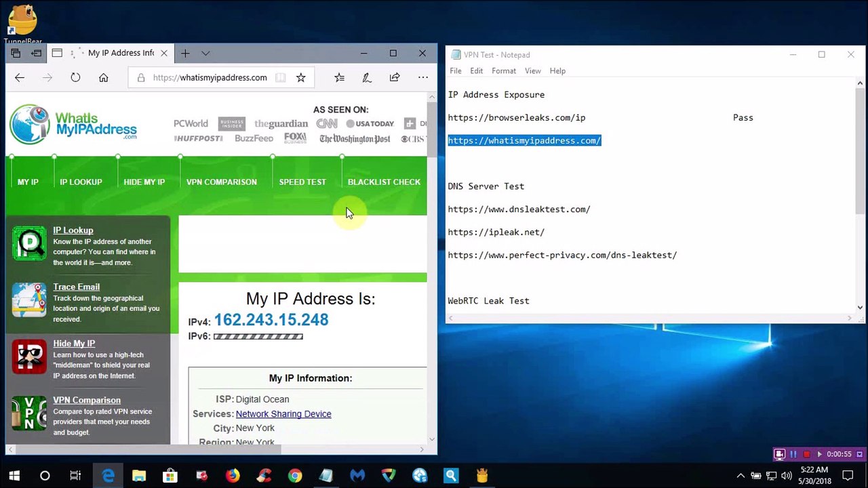Click the VPN Comparison sidebar icon

click(x=29, y=413)
